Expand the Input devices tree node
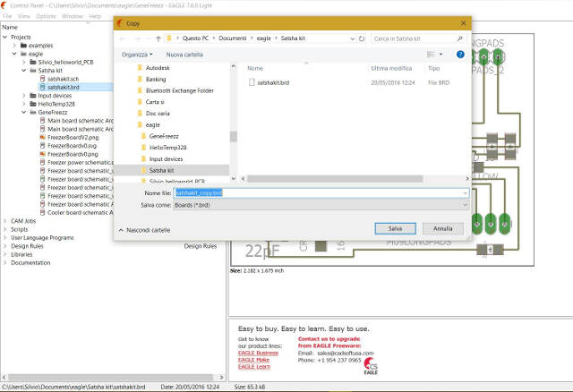 point(24,96)
